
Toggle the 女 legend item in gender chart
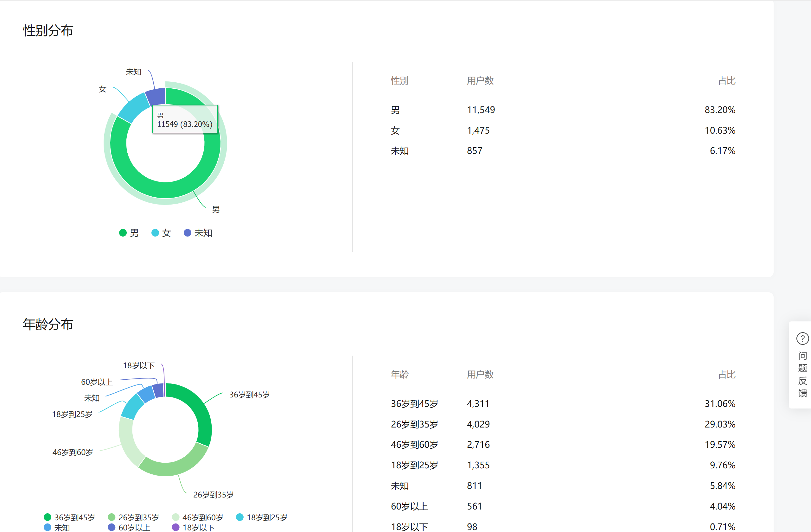click(161, 233)
